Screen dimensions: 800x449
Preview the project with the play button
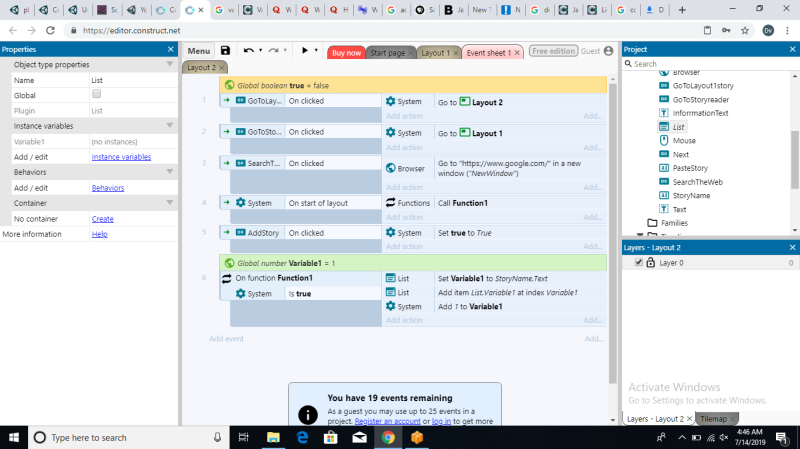click(x=305, y=50)
